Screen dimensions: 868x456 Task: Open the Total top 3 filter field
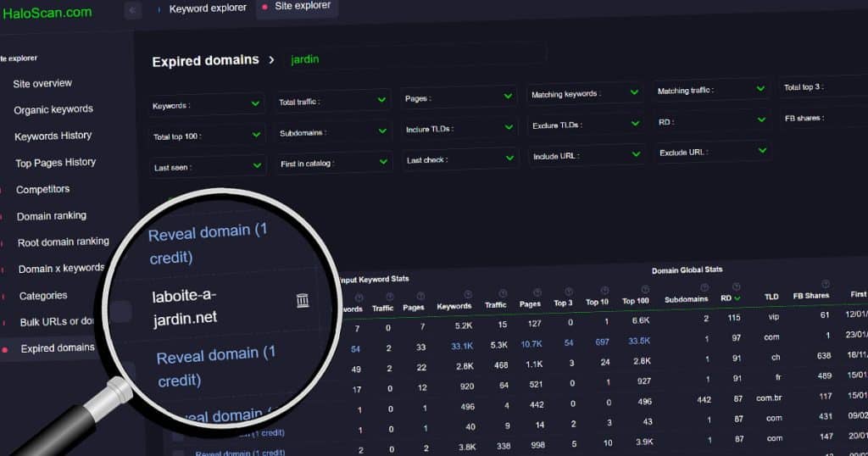point(824,87)
